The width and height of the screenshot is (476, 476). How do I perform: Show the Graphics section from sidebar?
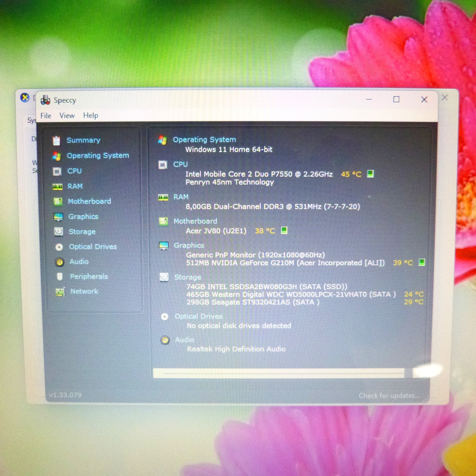click(x=83, y=217)
